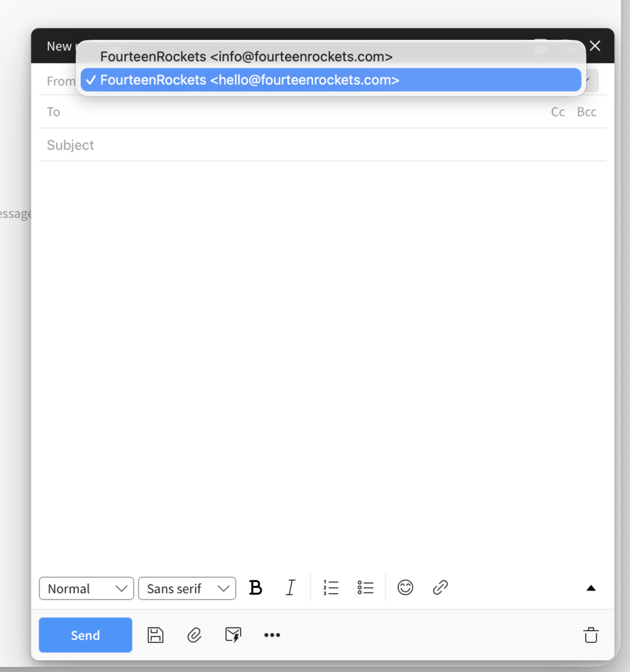Image resolution: width=630 pixels, height=672 pixels.
Task: Close the new message window
Action: click(x=595, y=46)
